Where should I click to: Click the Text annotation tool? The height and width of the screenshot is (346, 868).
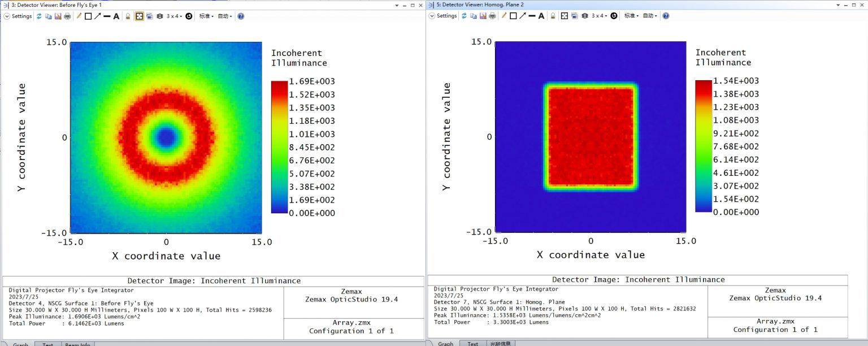click(x=116, y=16)
